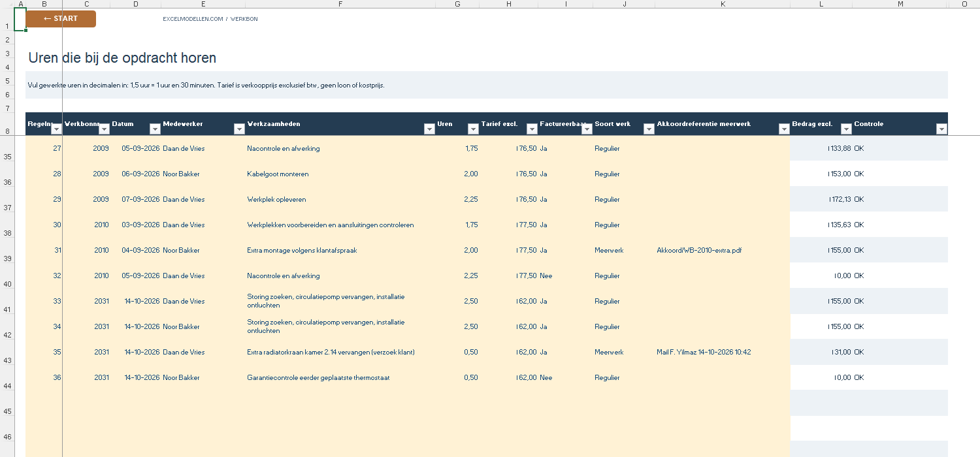Open the Tarief excl. filter dropdown

pos(532,129)
